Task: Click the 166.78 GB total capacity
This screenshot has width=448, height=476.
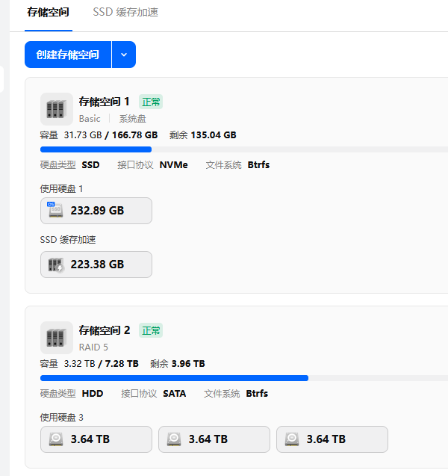Action: point(134,135)
